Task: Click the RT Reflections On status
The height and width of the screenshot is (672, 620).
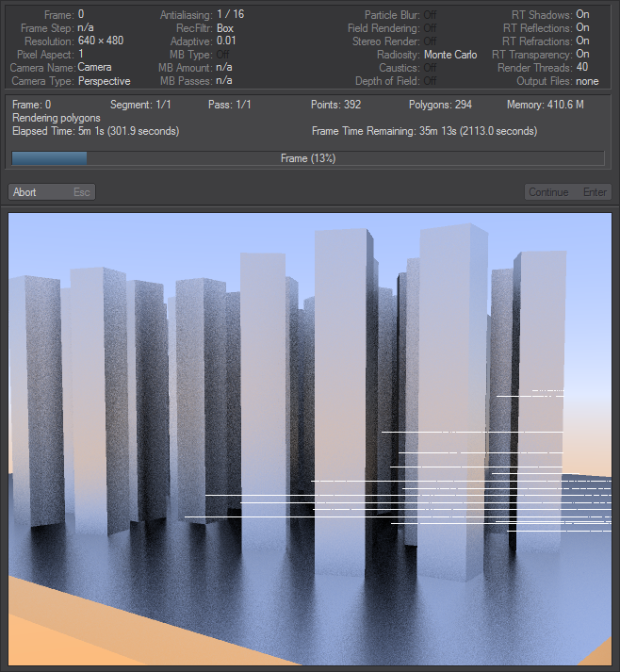Action: (582, 28)
